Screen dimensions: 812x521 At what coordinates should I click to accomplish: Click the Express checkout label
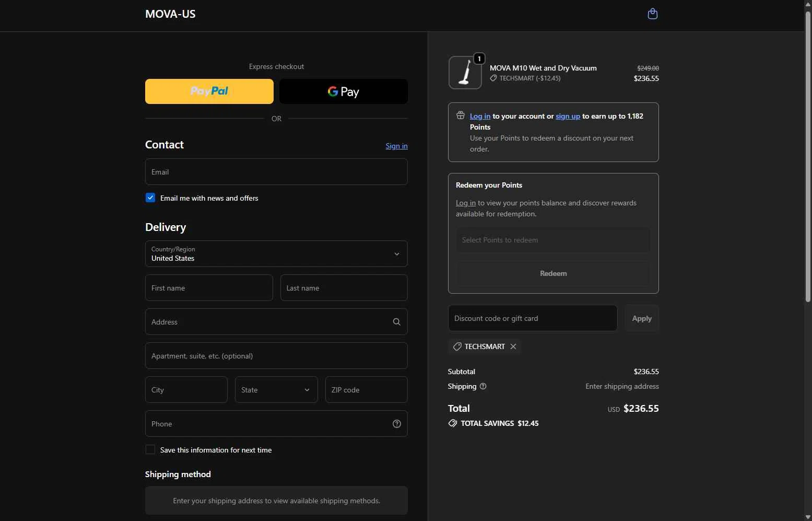point(276,66)
